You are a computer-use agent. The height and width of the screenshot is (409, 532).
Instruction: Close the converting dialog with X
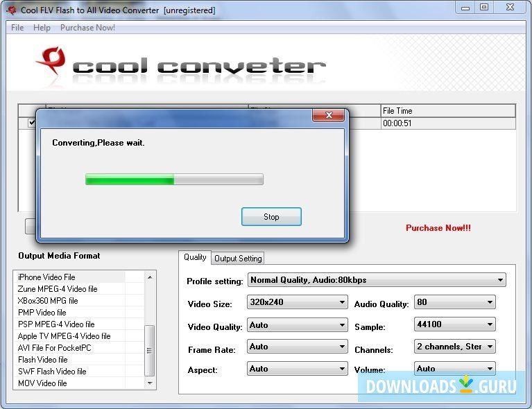(329, 115)
